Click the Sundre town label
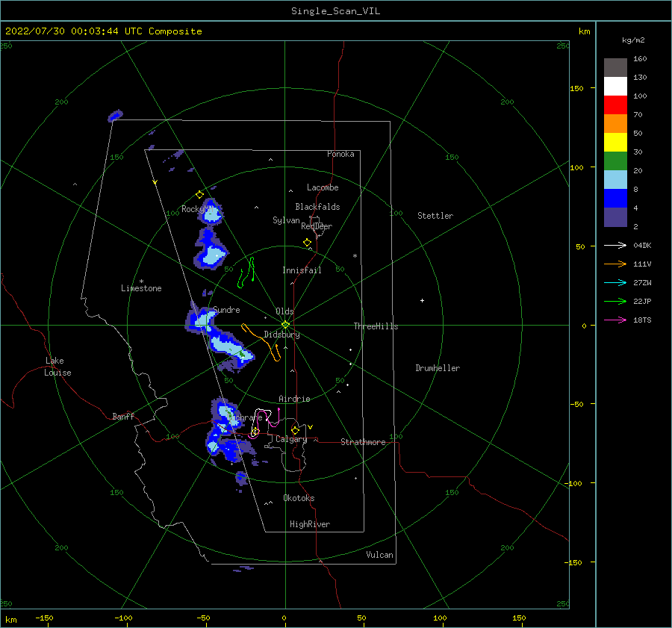The image size is (672, 628). click(x=227, y=310)
